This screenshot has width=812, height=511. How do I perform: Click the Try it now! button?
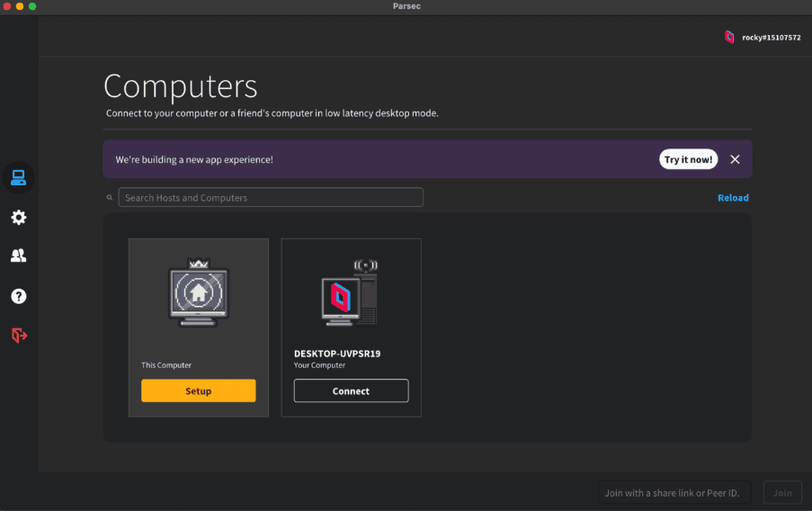click(x=688, y=159)
